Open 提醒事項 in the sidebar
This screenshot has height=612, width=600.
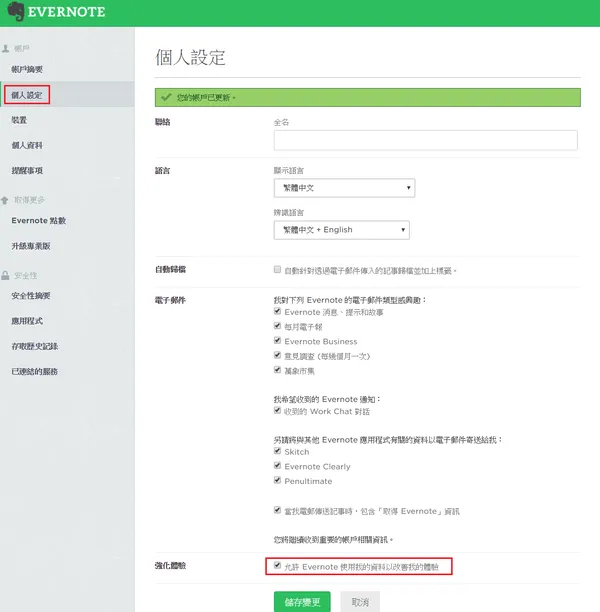pos(27,171)
